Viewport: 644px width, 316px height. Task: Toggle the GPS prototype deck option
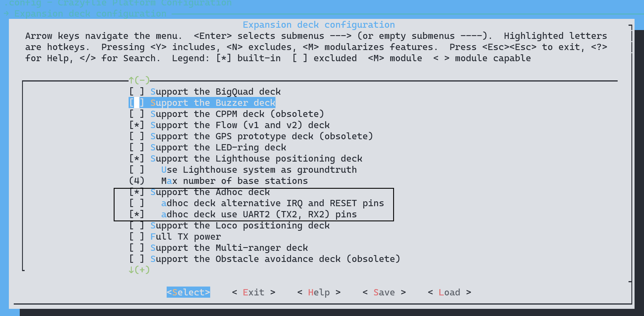[x=251, y=136]
